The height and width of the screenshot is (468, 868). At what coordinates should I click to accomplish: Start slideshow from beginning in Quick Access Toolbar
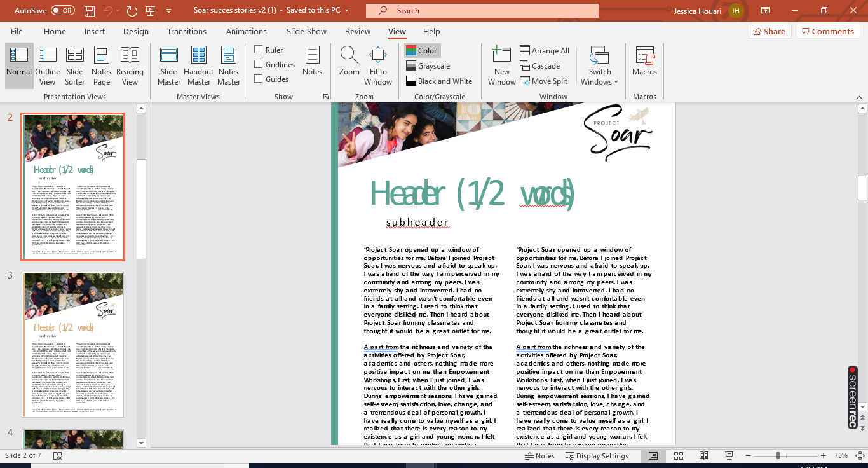(151, 11)
